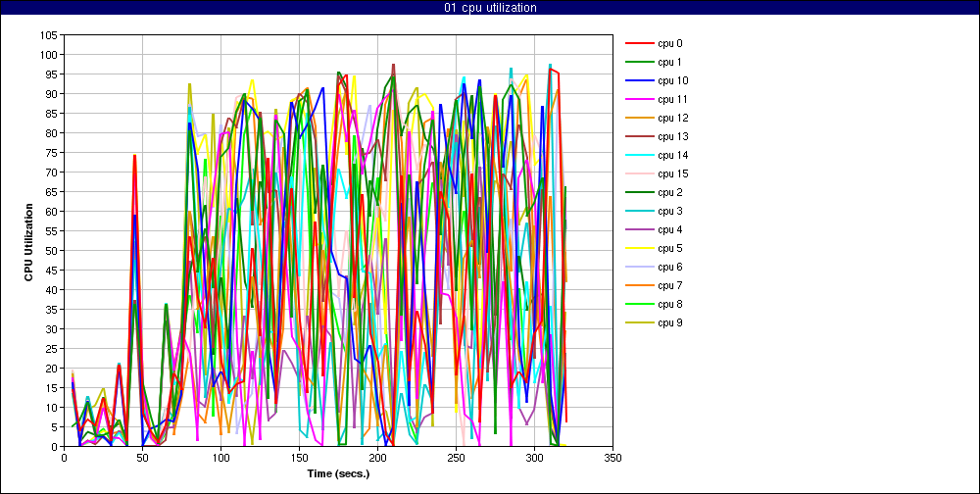Click the 250 tick on the time axis
Viewport: 980px width, 494px height.
tap(457, 459)
